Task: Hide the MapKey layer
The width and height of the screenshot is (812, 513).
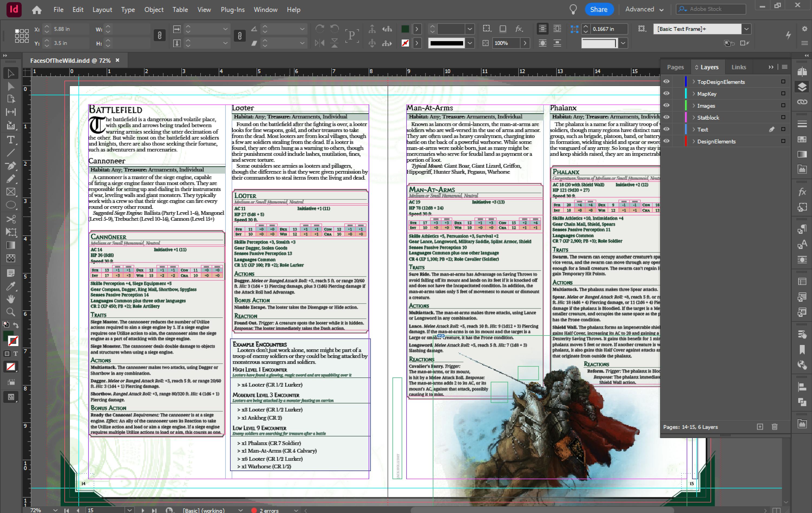Action: [x=666, y=94]
